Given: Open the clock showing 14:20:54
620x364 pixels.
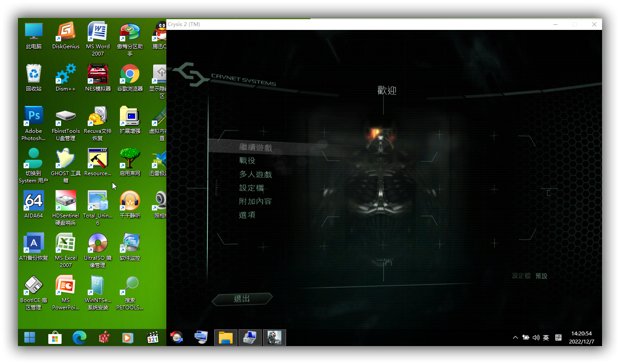Looking at the screenshot, I should coord(582,338).
